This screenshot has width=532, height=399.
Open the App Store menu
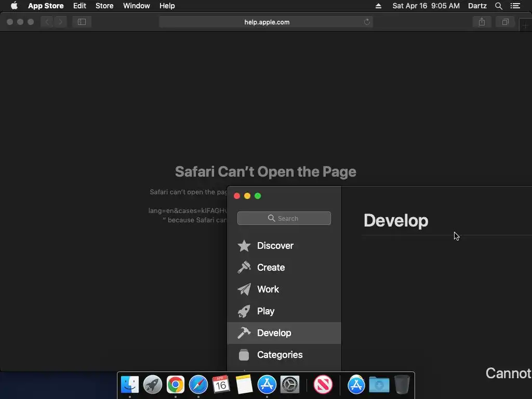[46, 6]
